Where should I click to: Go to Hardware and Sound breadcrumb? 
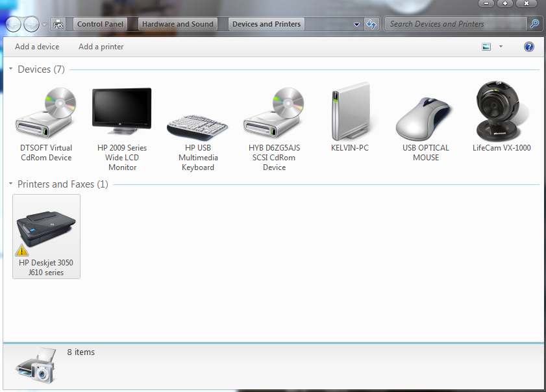coord(178,24)
